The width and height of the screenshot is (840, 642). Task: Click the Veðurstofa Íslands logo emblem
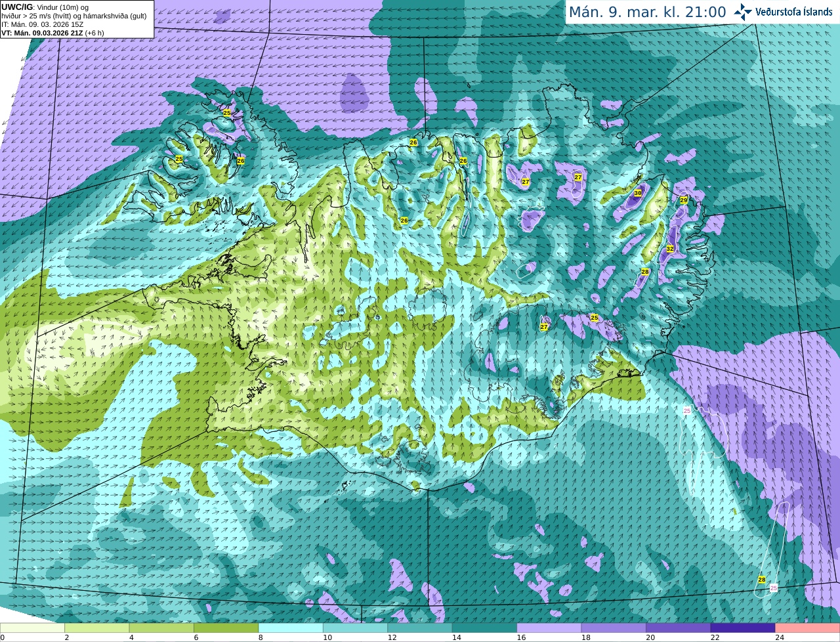742,12
